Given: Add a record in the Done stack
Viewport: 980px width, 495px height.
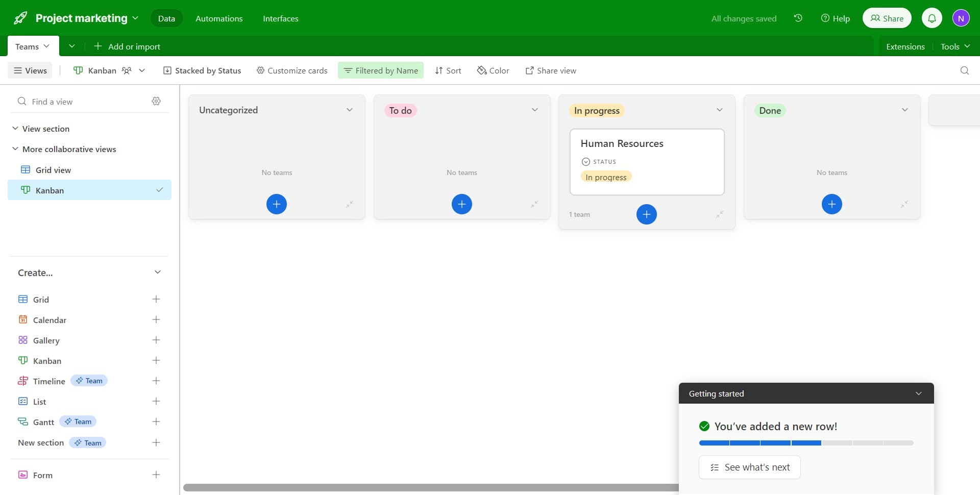Looking at the screenshot, I should click(x=831, y=204).
